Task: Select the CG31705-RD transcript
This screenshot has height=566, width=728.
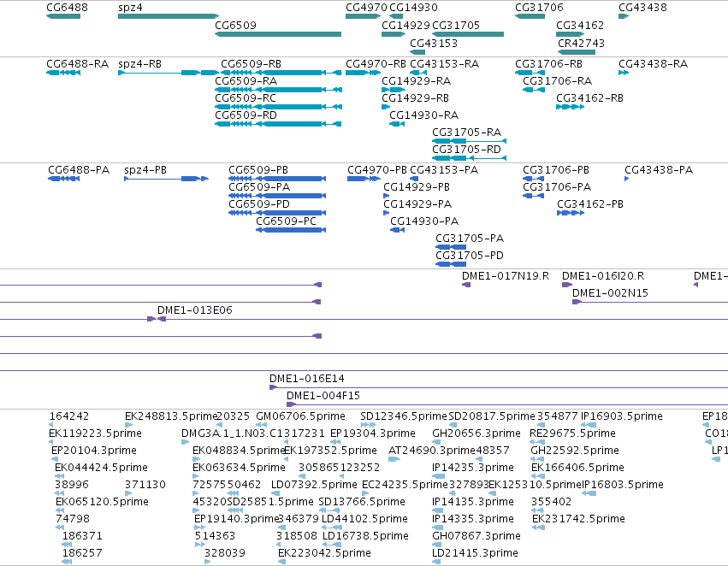Action: point(469,158)
